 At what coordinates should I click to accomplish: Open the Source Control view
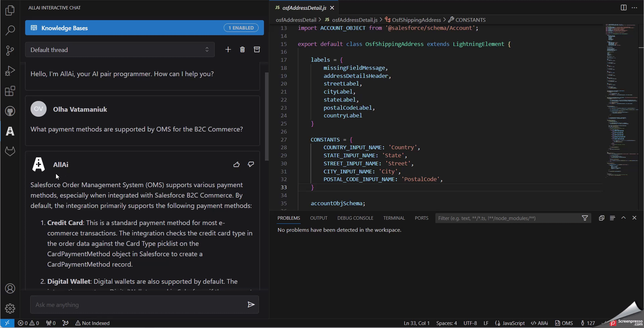pyautogui.click(x=10, y=50)
